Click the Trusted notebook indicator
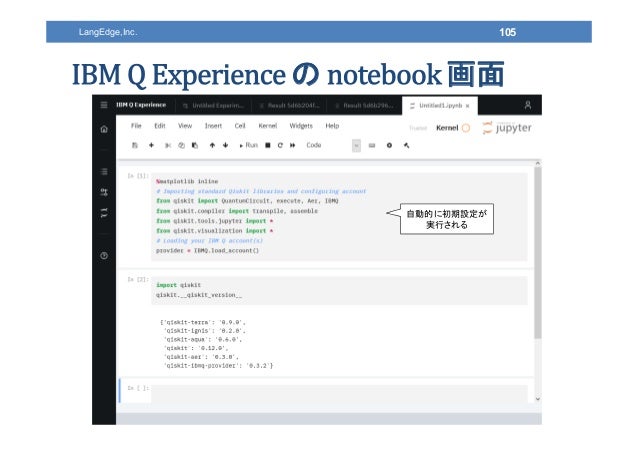 pyautogui.click(x=418, y=128)
